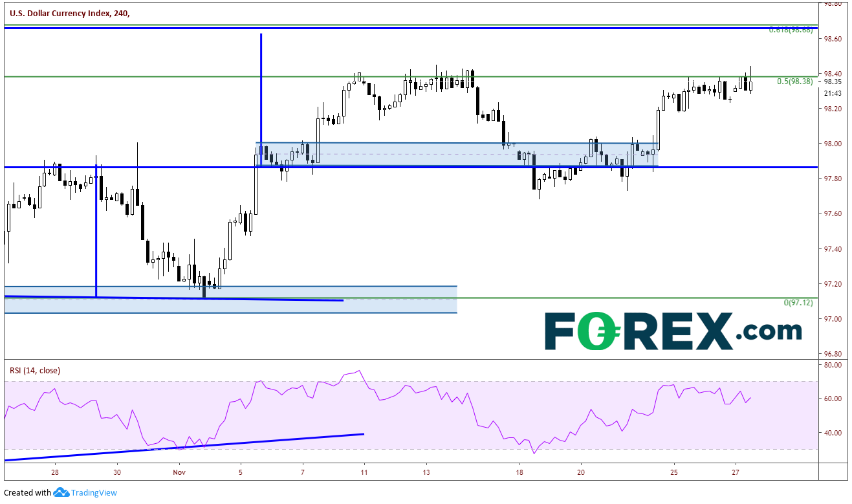852x504 pixels.
Task: Open the TradingView link text
Action: (x=94, y=493)
